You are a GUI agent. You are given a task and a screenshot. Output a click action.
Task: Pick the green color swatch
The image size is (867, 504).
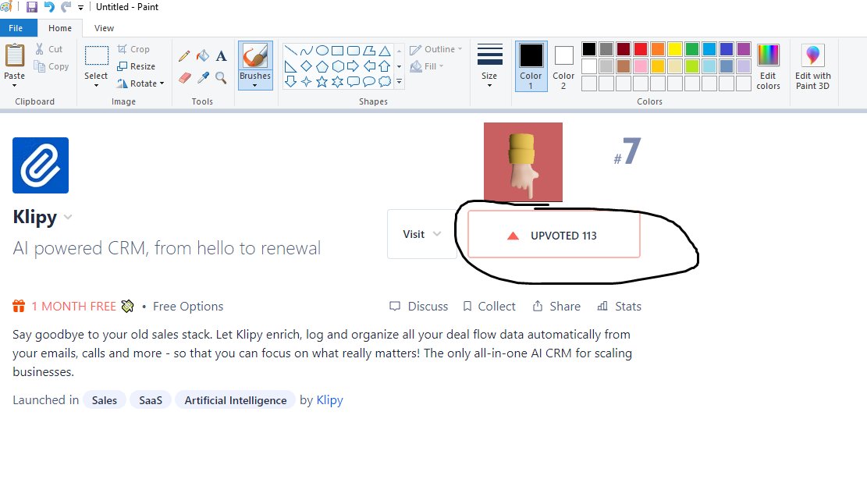tap(692, 49)
